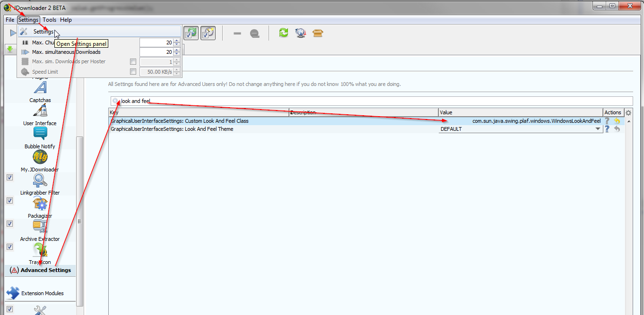Open the Look And Feel Theme dropdown
The width and height of the screenshot is (644, 315).
click(x=598, y=128)
